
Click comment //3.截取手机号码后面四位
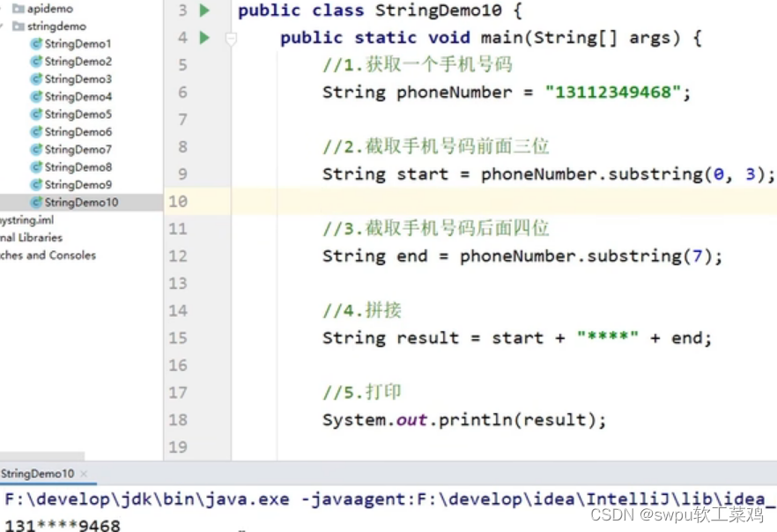436,228
